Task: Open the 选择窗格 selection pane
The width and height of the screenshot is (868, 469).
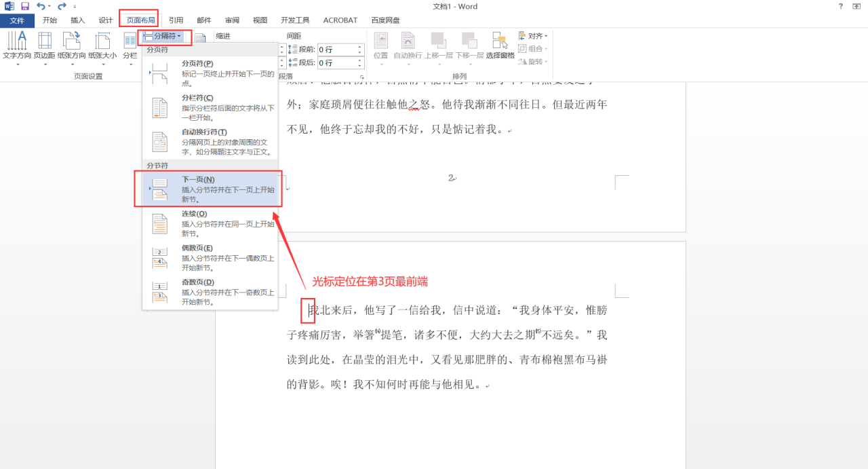Action: (x=500, y=46)
